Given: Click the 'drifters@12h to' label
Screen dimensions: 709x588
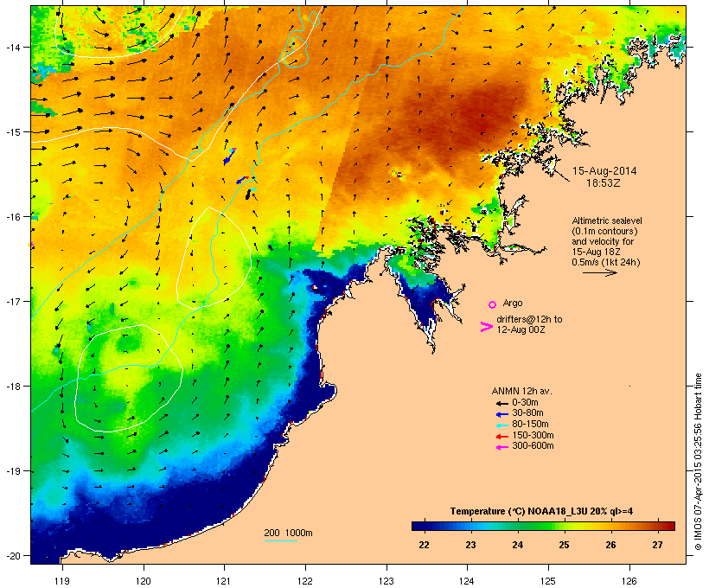Looking at the screenshot, I should [529, 319].
